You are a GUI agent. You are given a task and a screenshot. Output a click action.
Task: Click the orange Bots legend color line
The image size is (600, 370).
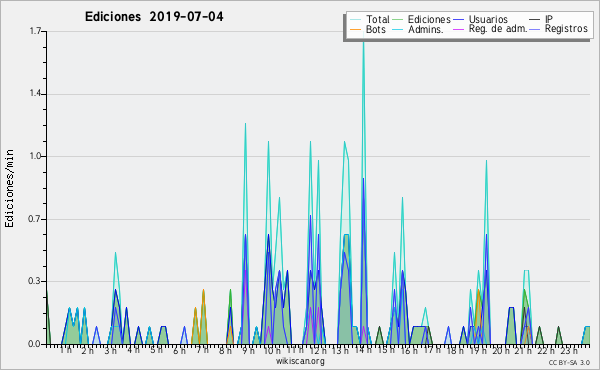tap(356, 29)
